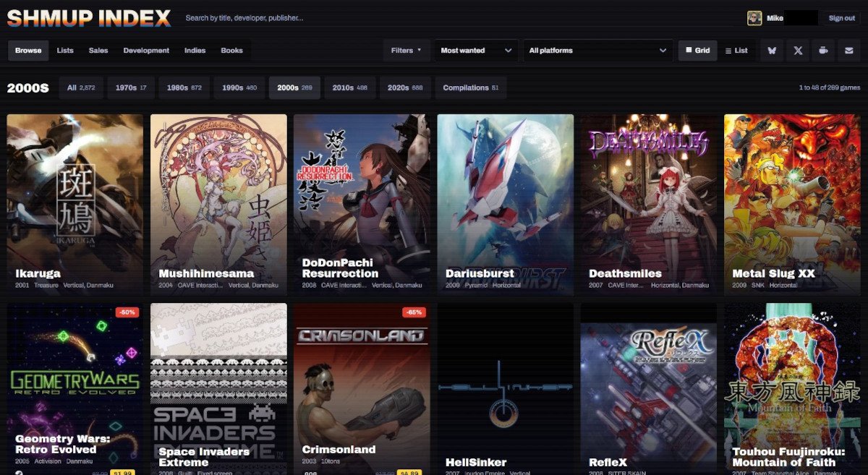
Task: Open the Sales tab
Action: (x=98, y=51)
